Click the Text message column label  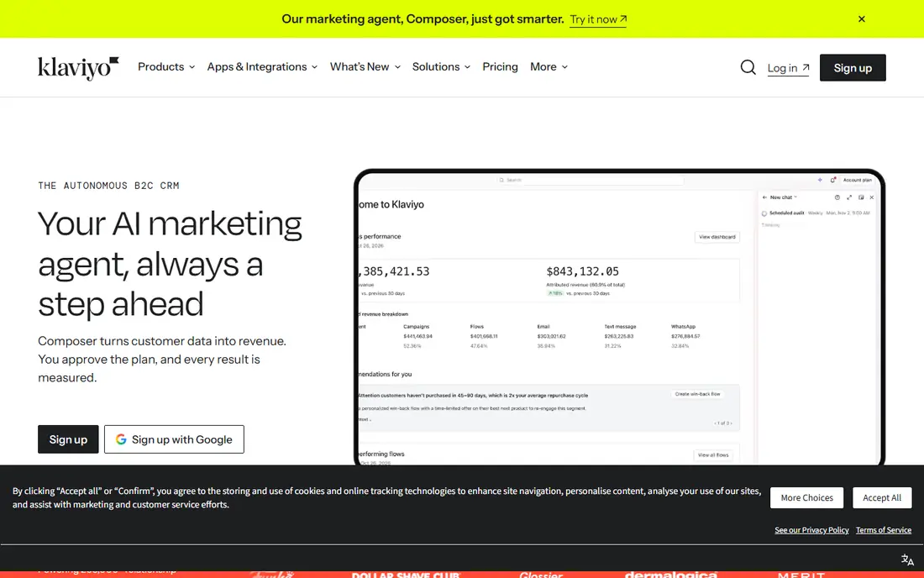tap(620, 327)
